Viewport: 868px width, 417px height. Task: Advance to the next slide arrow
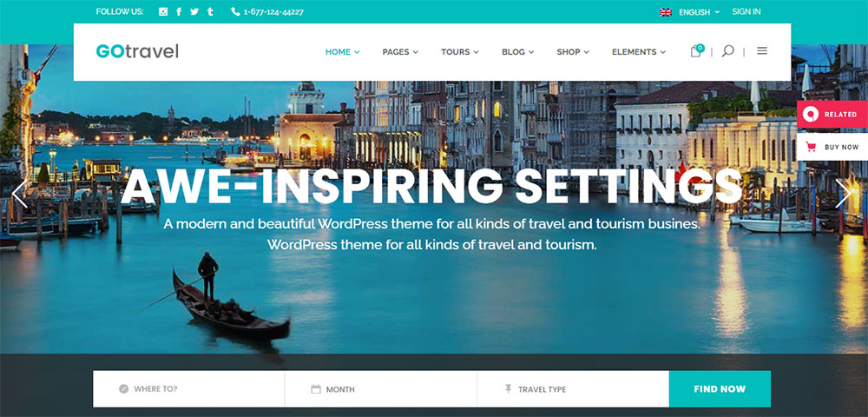coord(843,194)
